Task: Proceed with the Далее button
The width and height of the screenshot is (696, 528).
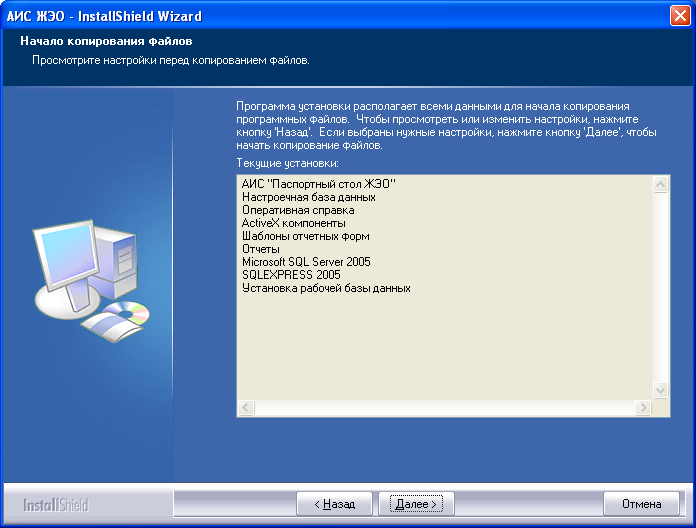Action: point(416,504)
